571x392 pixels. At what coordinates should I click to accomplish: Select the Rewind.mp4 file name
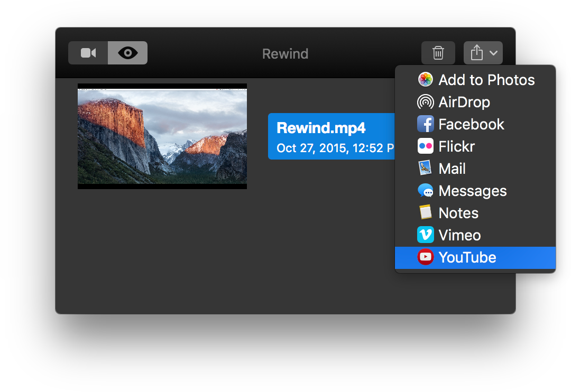(321, 128)
